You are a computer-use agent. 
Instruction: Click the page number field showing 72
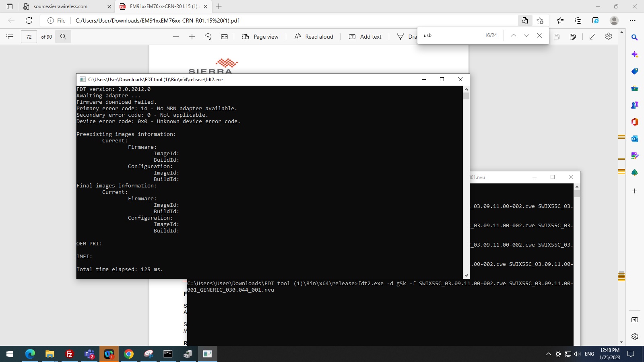coord(29,37)
